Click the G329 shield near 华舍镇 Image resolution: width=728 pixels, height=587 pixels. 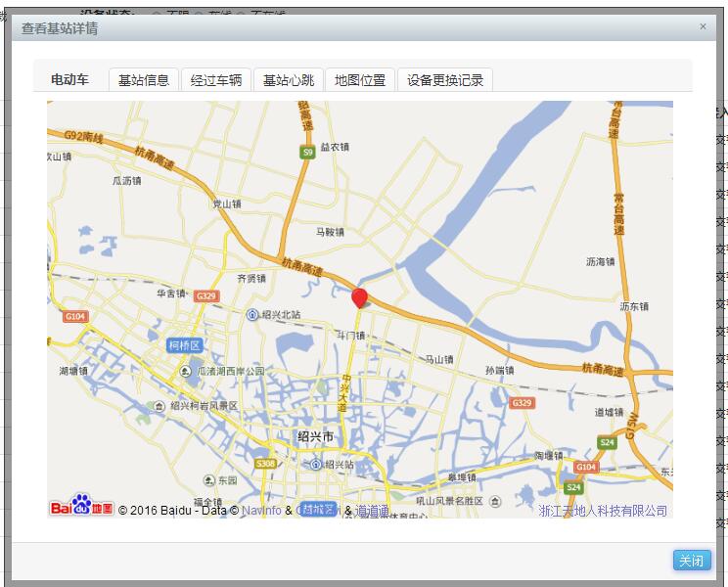pyautogui.click(x=206, y=296)
